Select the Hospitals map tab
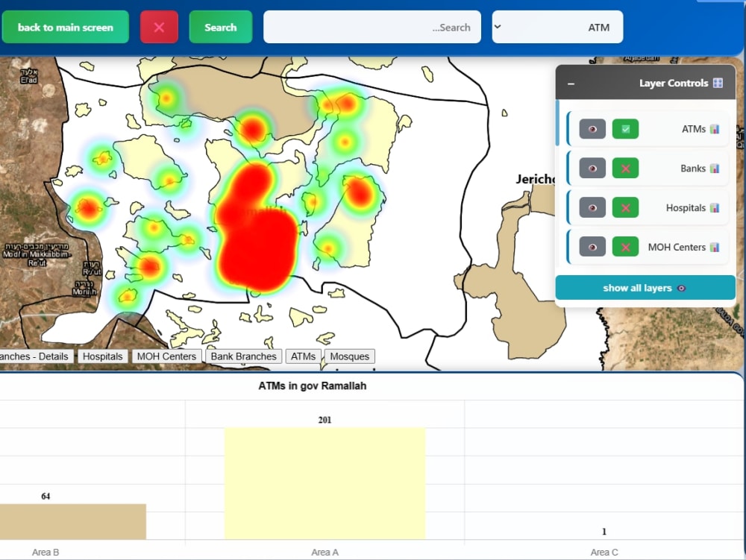 point(102,356)
